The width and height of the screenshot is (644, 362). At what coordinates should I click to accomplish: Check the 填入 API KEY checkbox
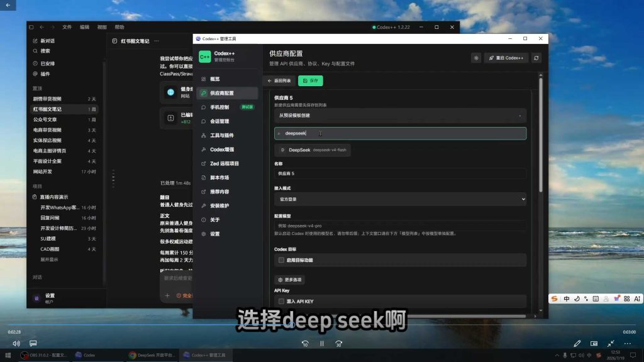(281, 301)
